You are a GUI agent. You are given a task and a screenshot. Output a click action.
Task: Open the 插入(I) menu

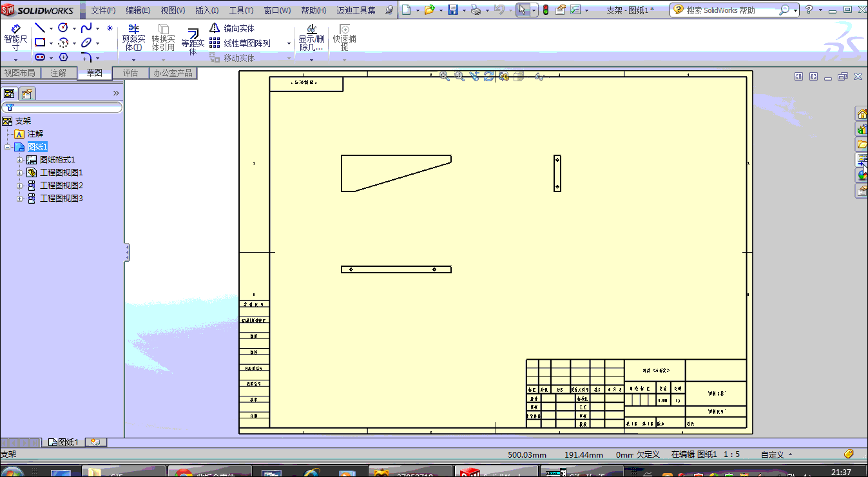207,10
